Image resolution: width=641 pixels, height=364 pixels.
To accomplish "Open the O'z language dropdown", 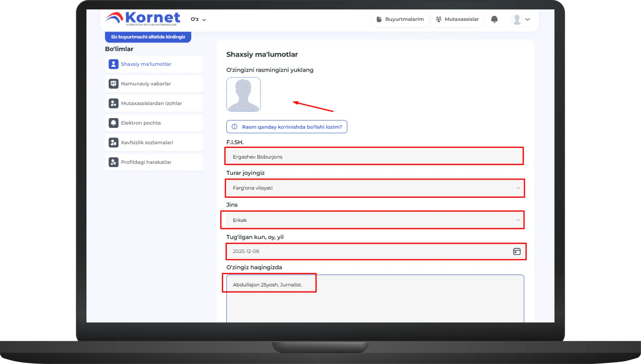I will pos(198,19).
